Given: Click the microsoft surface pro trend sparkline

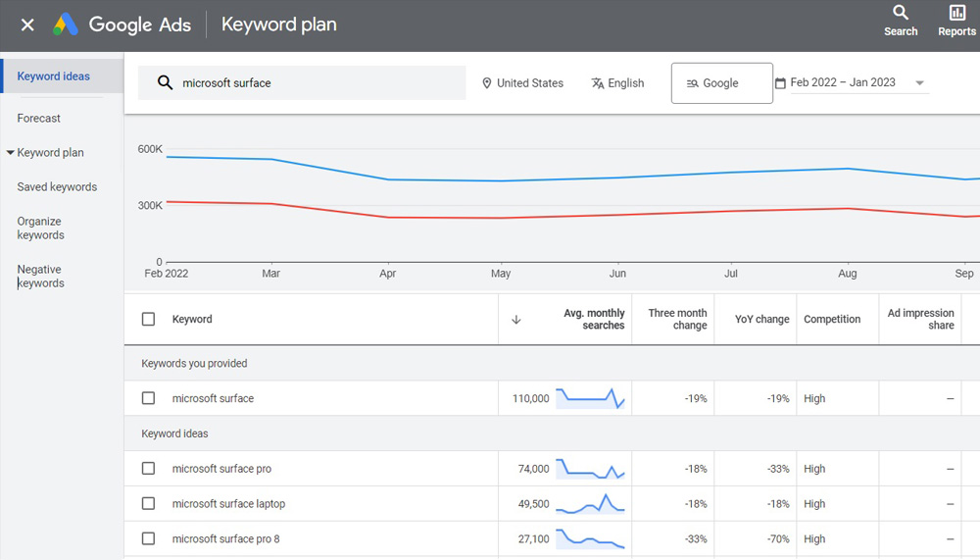Looking at the screenshot, I should point(590,469).
